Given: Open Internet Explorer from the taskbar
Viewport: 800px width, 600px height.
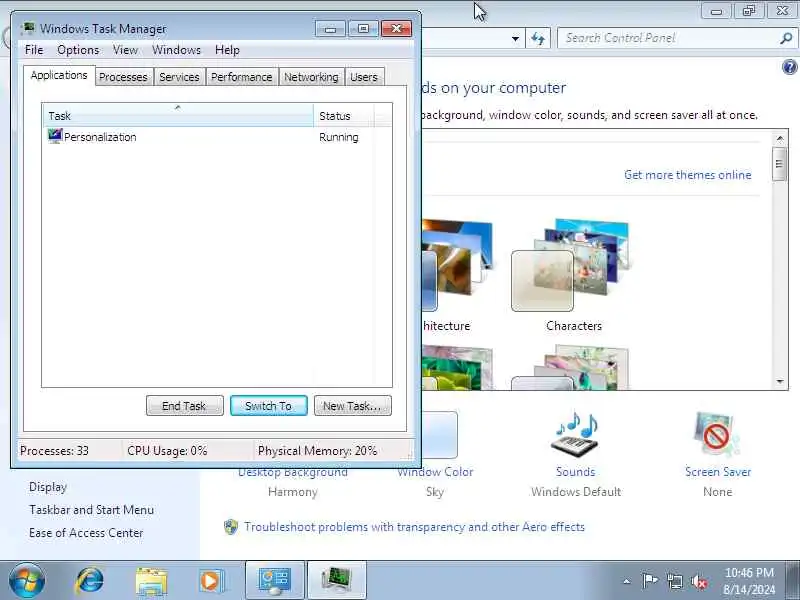Looking at the screenshot, I should 90,580.
